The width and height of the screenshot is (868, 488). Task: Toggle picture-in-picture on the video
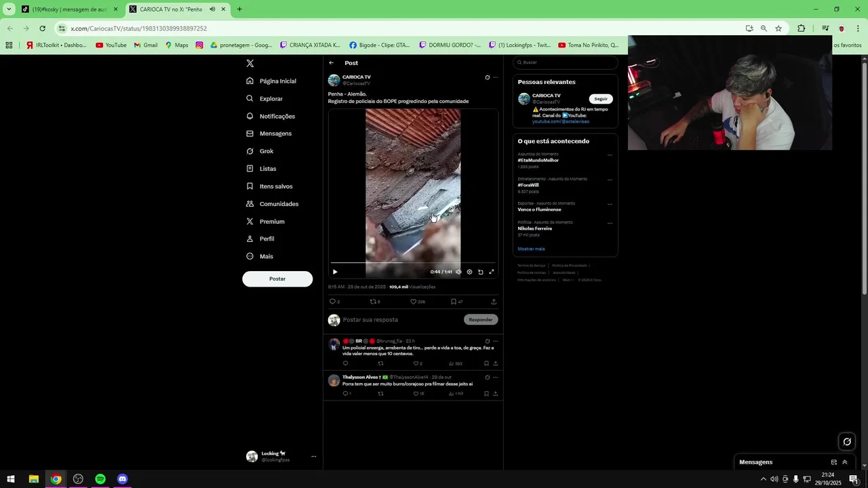click(481, 272)
